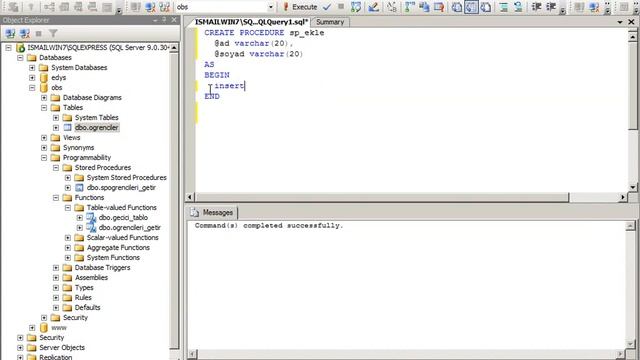This screenshot has height=360, width=640.
Task: Click the Disconnect icon in the SQL Editor toolbar
Action: [150, 7]
